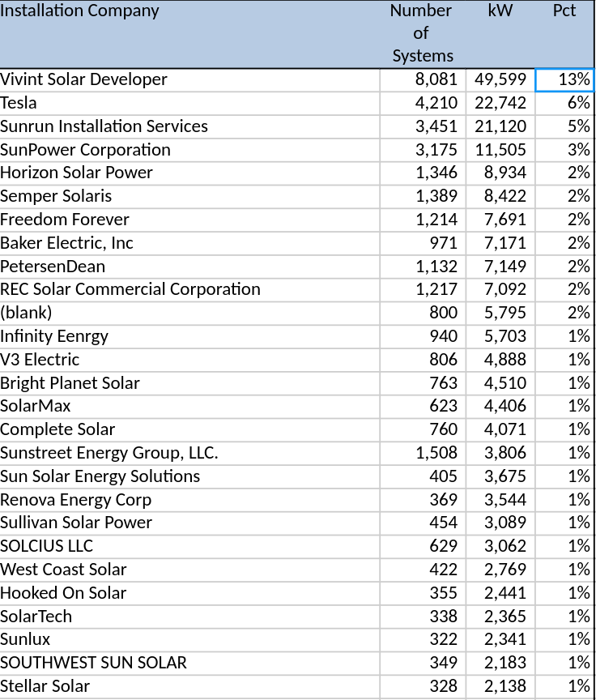Select the SolarMax cell

(189, 406)
